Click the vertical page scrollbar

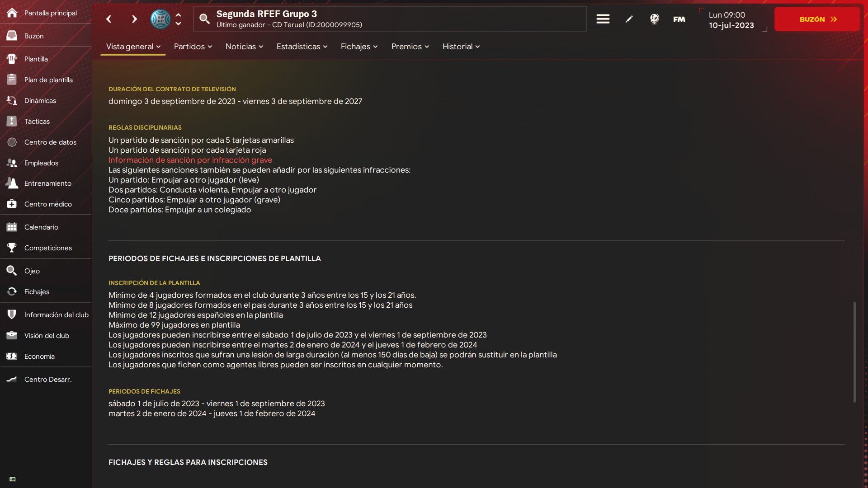pyautogui.click(x=854, y=352)
